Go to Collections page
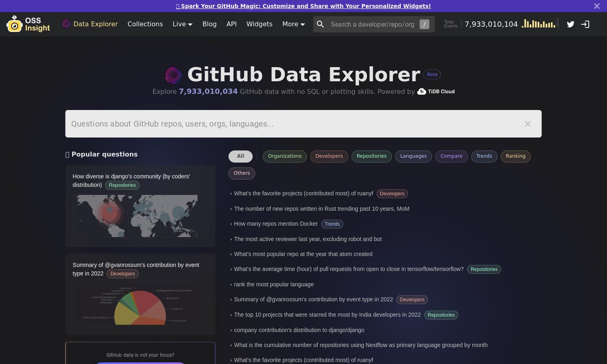607x364 pixels. click(x=145, y=24)
